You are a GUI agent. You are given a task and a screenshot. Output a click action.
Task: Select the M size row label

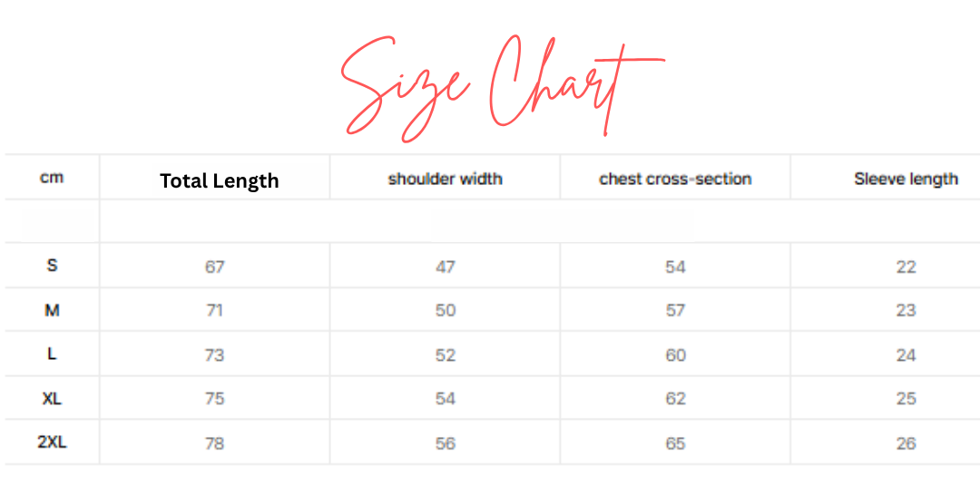(x=52, y=310)
